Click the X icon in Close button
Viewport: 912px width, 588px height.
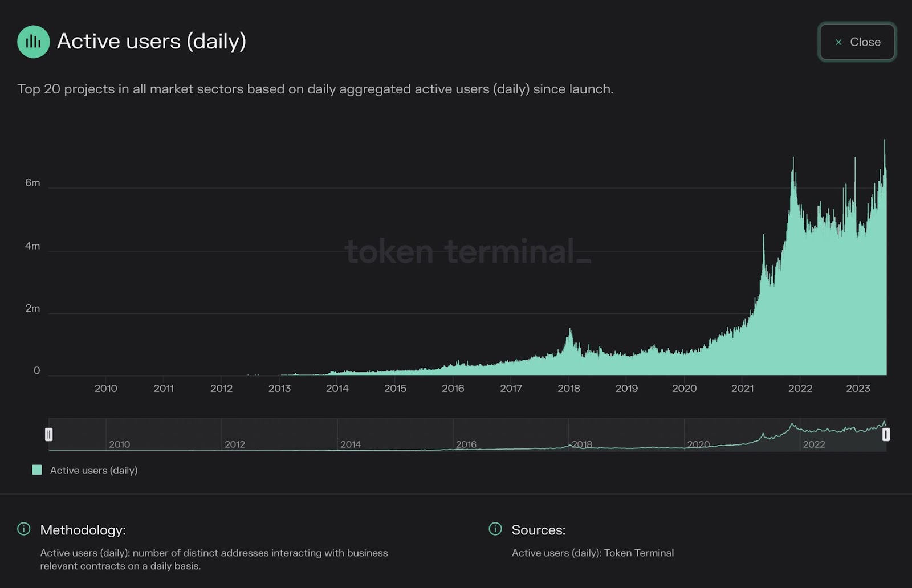pyautogui.click(x=838, y=42)
